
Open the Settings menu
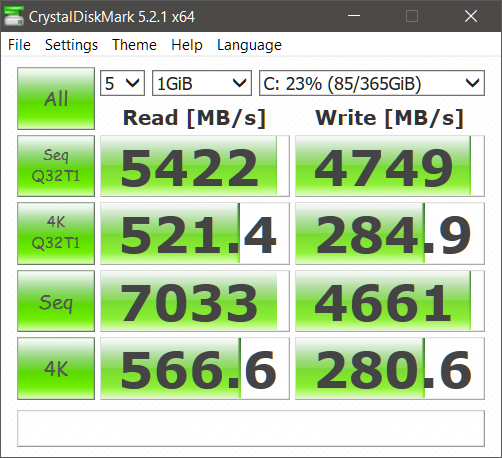71,45
